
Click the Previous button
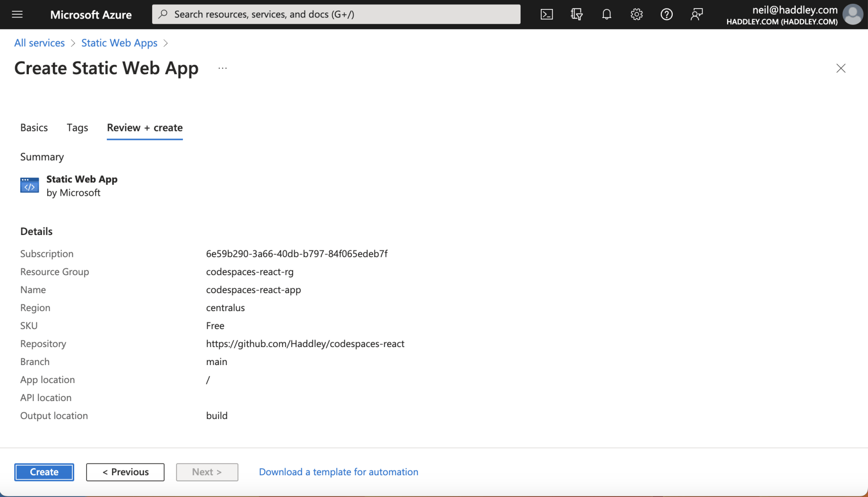click(125, 472)
